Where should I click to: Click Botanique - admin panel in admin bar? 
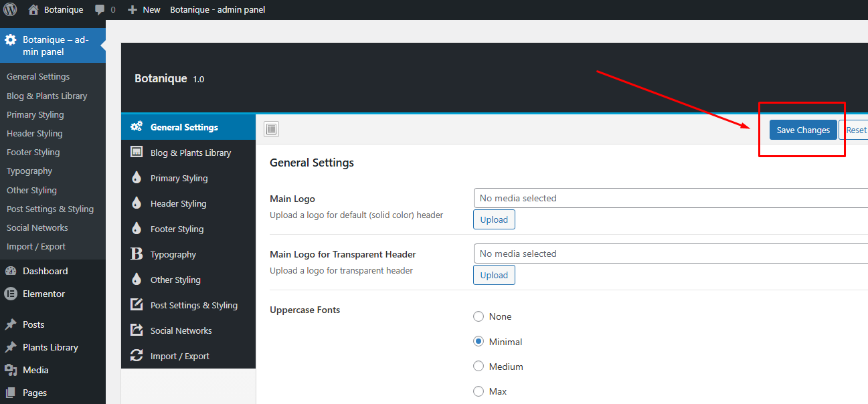(x=218, y=9)
